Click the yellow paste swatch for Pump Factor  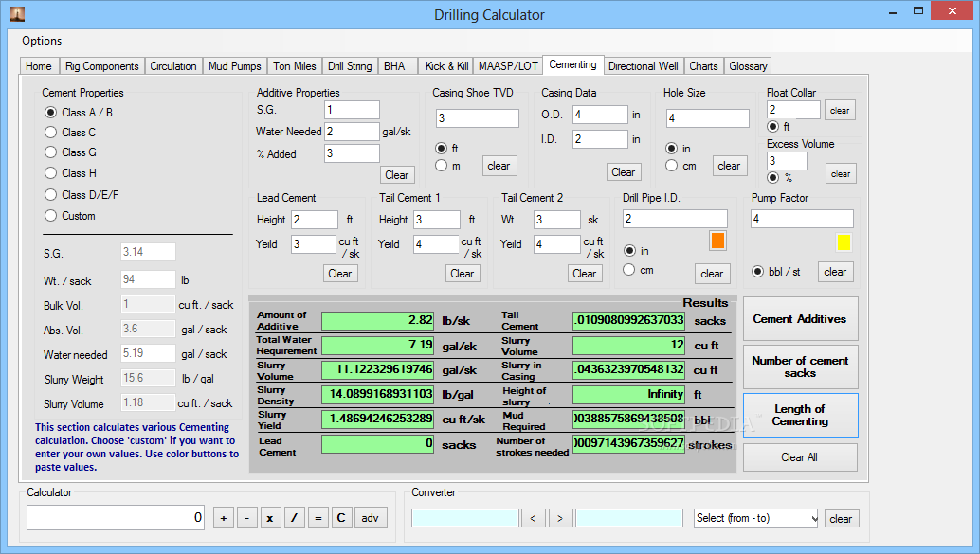(x=844, y=242)
